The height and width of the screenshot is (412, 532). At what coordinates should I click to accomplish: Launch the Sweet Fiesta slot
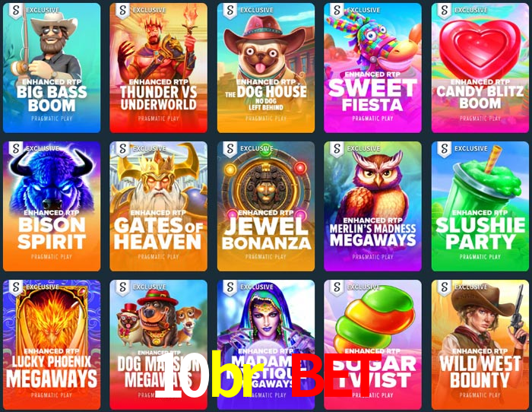coord(372,68)
